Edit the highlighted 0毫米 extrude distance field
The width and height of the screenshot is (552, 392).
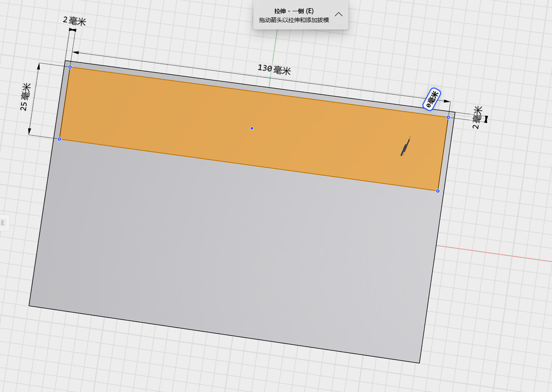pos(432,99)
